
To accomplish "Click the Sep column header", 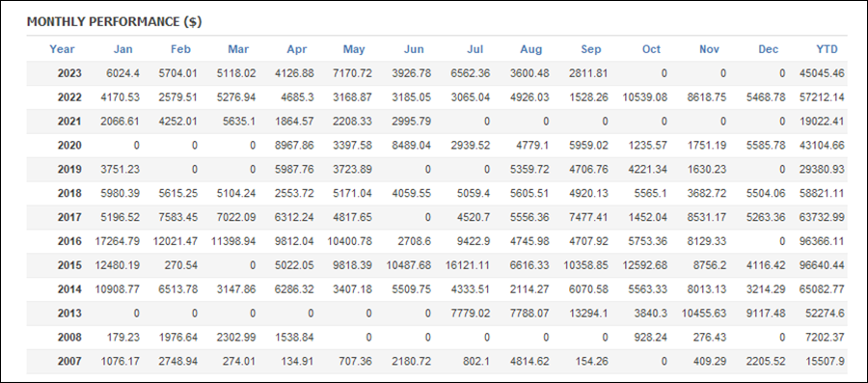I will coord(590,49).
